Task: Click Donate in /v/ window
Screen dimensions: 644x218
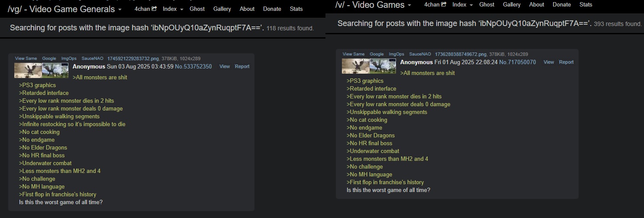Action: coord(562,4)
